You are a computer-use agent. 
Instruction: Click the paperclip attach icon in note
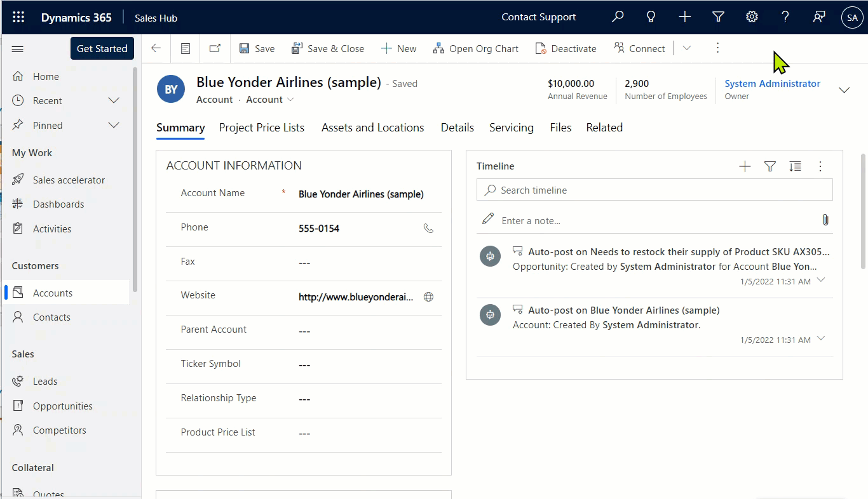[x=825, y=220]
